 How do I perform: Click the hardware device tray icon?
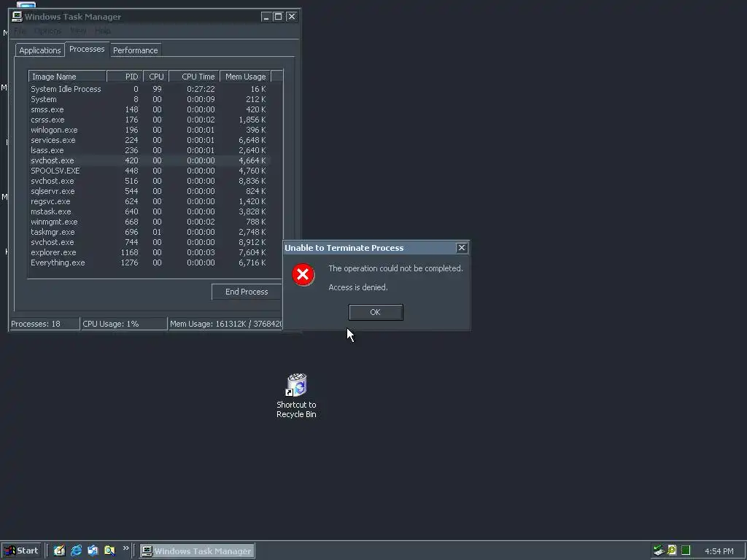(x=659, y=551)
